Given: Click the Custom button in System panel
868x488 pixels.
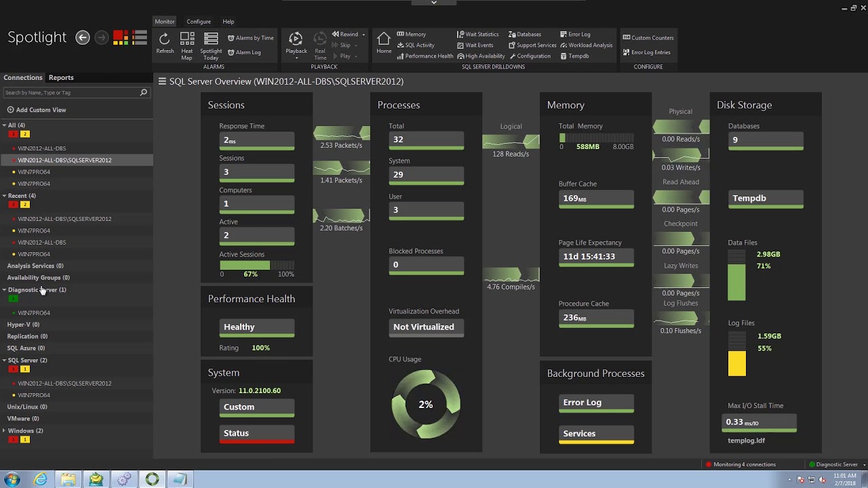Looking at the screenshot, I should (257, 407).
